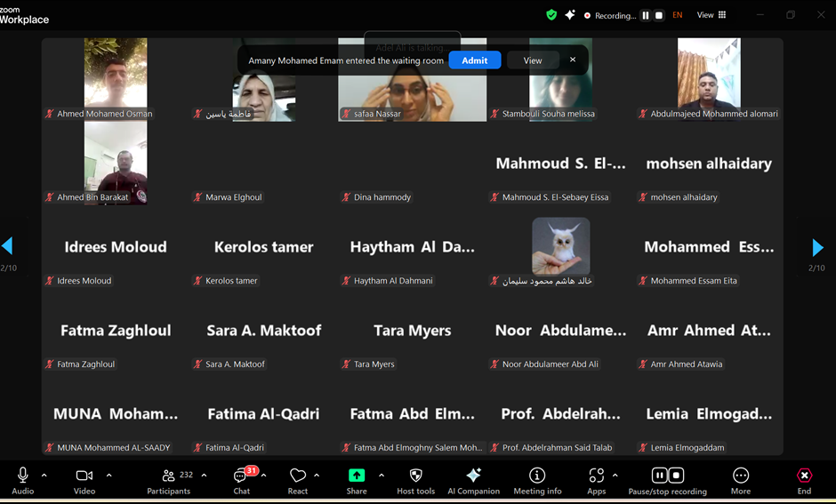This screenshot has width=836, height=504.
Task: Select the mohsen alhaidary tile
Action: 709,163
